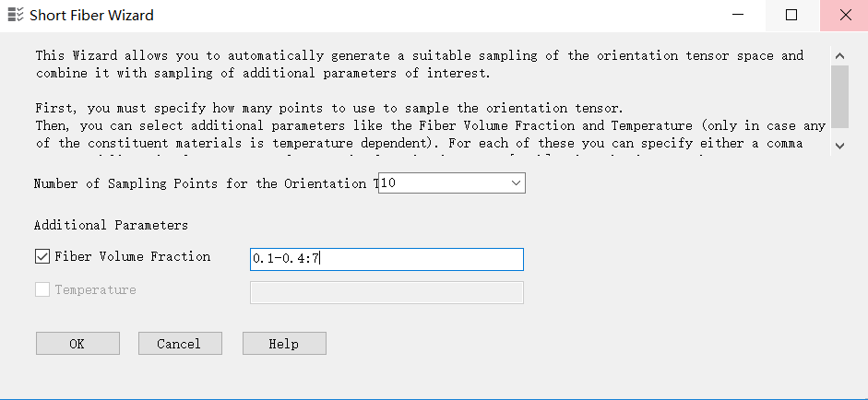Click the description scrollbar down arrow
This screenshot has height=400, width=868.
(x=838, y=145)
